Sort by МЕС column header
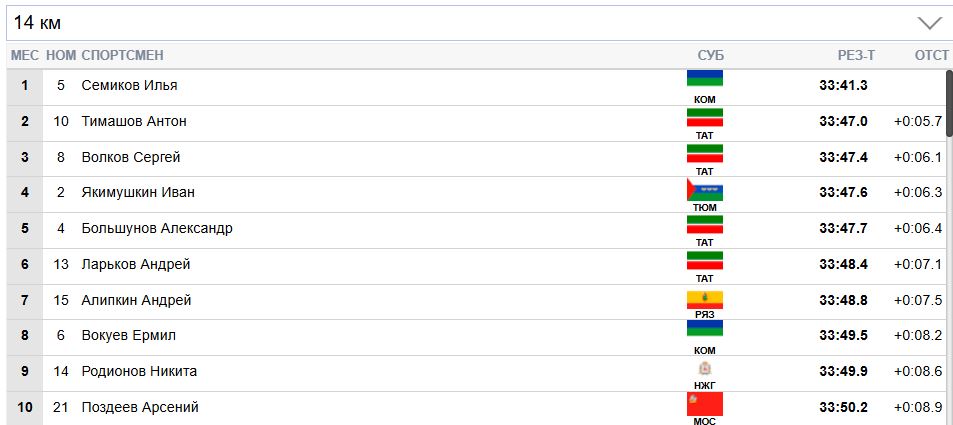953x425 pixels. (x=24, y=55)
